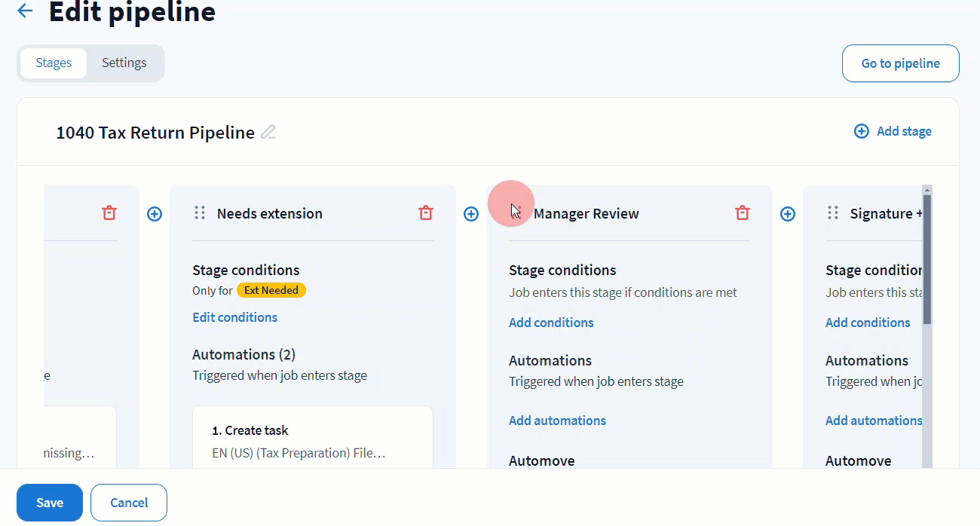
Task: Grab the Signature stage drag handle
Action: coord(833,213)
